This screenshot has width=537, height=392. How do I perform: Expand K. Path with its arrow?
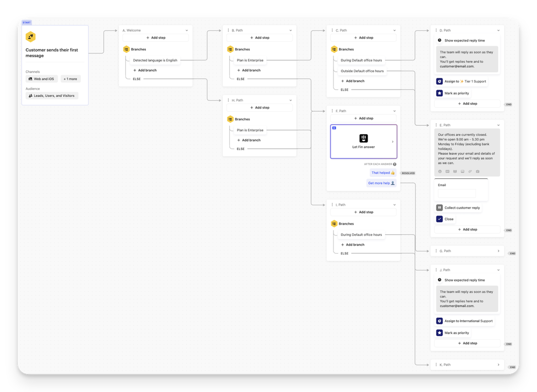tap(498, 365)
